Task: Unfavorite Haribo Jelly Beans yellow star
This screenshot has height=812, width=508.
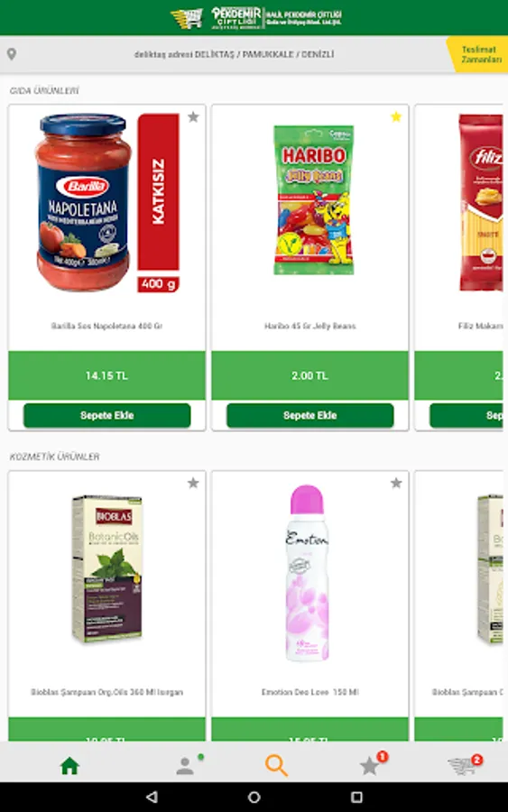Action: [x=396, y=117]
